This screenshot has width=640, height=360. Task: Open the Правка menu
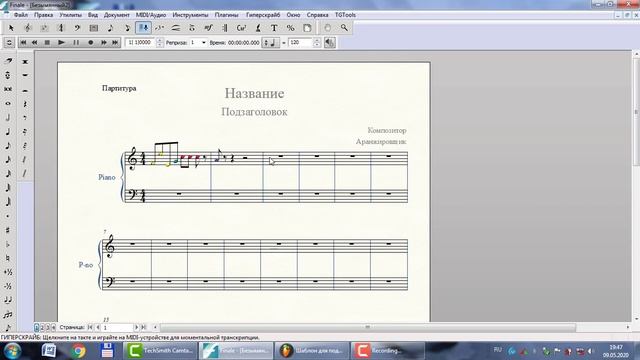tap(43, 15)
